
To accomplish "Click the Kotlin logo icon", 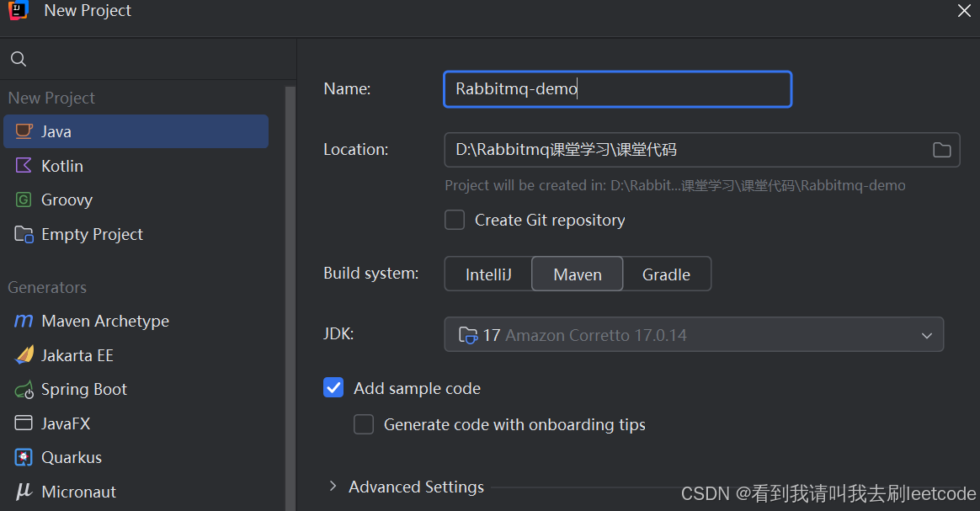I will pyautogui.click(x=24, y=166).
